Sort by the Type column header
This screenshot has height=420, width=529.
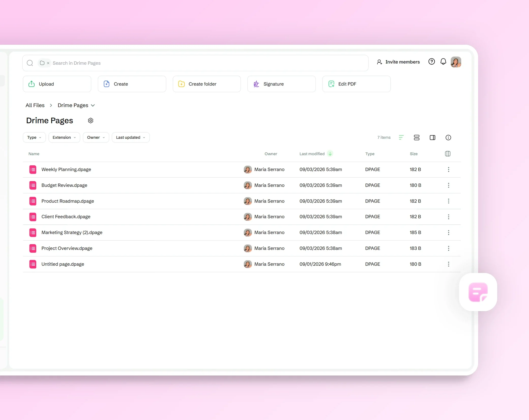[x=370, y=154]
